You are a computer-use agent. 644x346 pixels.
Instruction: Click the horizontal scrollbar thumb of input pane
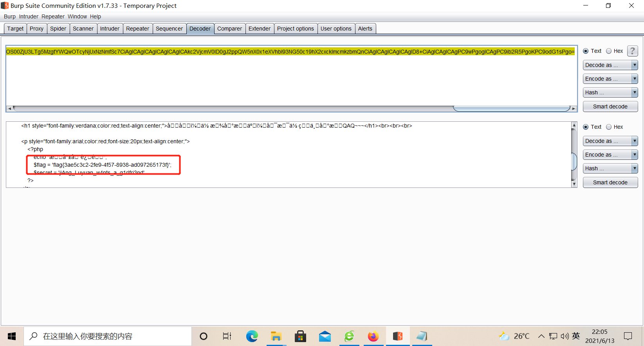[512, 108]
